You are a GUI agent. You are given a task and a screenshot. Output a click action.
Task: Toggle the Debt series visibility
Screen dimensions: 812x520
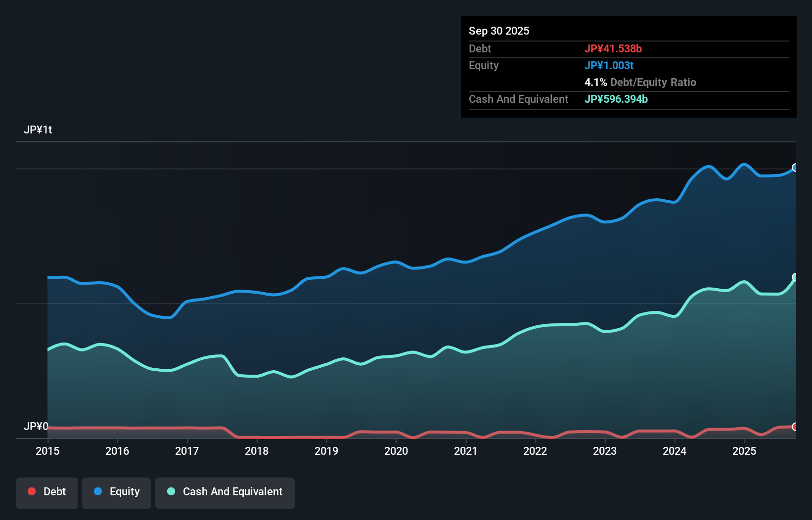click(x=46, y=491)
